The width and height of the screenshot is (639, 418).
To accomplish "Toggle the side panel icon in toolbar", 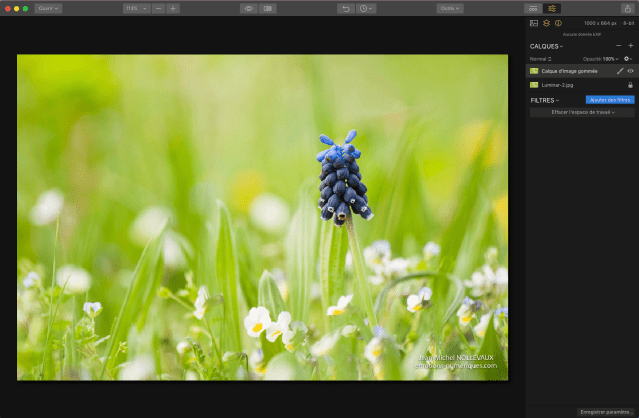I will pos(551,8).
